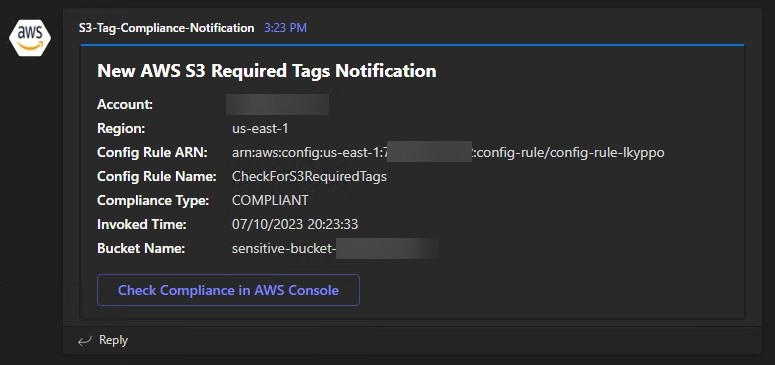Click the reply arrow icon
The height and width of the screenshot is (365, 775).
85,341
